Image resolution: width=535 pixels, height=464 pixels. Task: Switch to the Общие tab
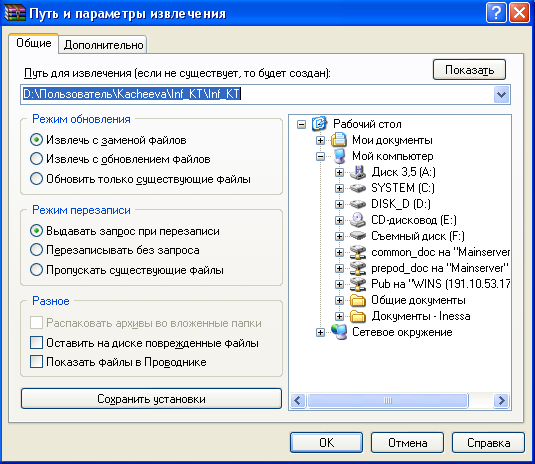[x=34, y=43]
